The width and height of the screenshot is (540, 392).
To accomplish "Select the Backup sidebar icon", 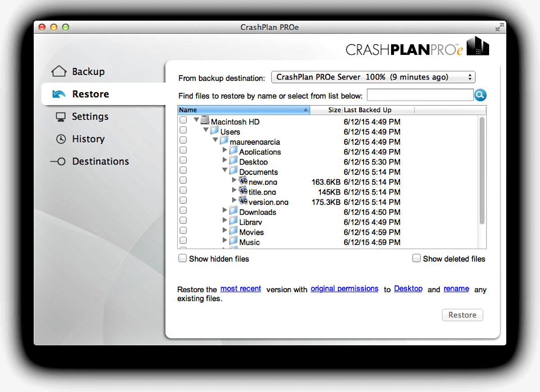I will 59,71.
